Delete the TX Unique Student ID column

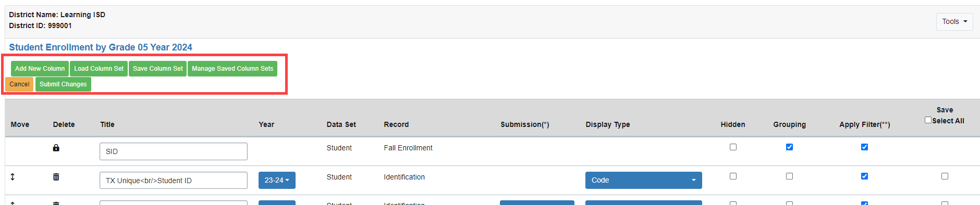click(56, 177)
